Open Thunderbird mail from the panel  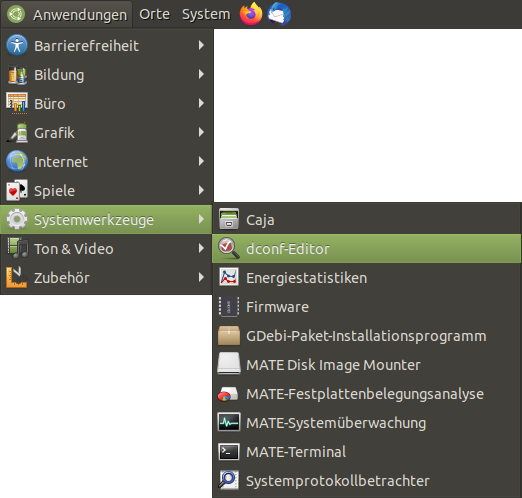click(x=279, y=14)
